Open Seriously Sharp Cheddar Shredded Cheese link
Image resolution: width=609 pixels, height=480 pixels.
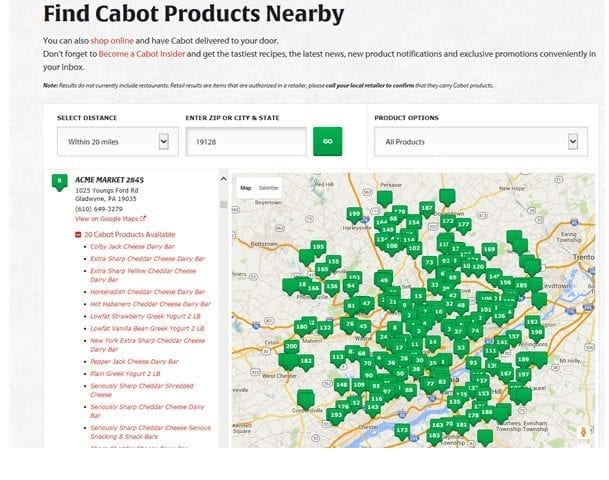pos(142,390)
